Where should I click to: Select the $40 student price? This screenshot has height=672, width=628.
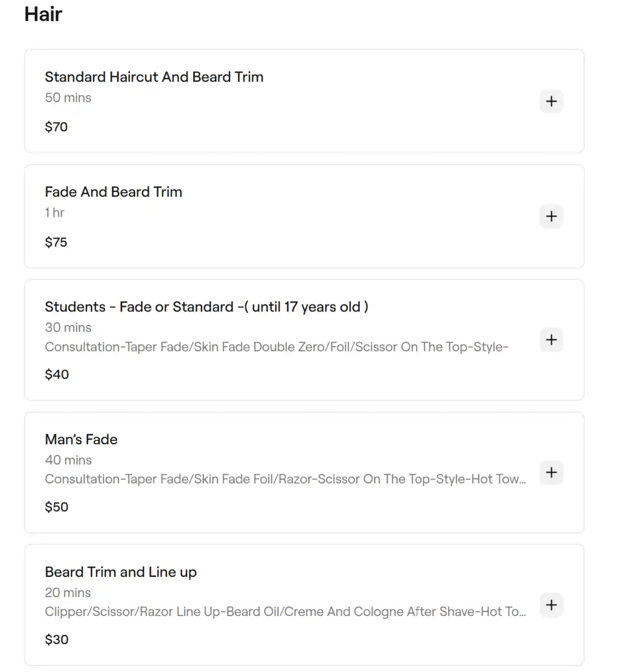[x=57, y=375]
